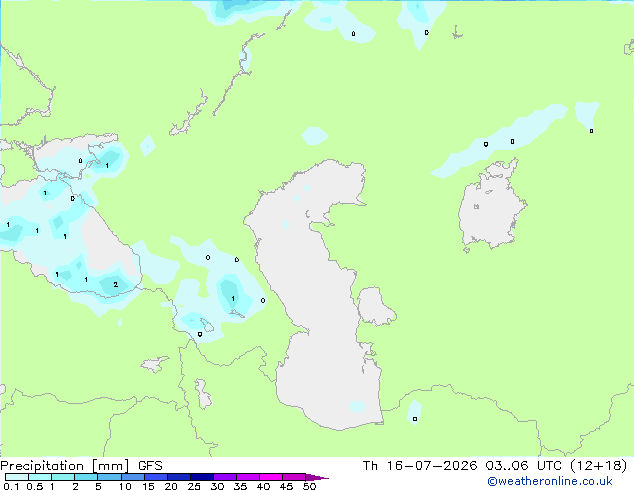Viewport: 634px width, 490px height.
Task: Click the '03..06 UTC' time text
Action: 523,466
